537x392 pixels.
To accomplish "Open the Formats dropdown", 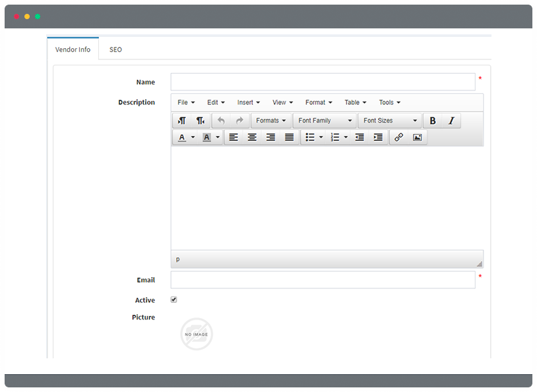I will [x=271, y=121].
